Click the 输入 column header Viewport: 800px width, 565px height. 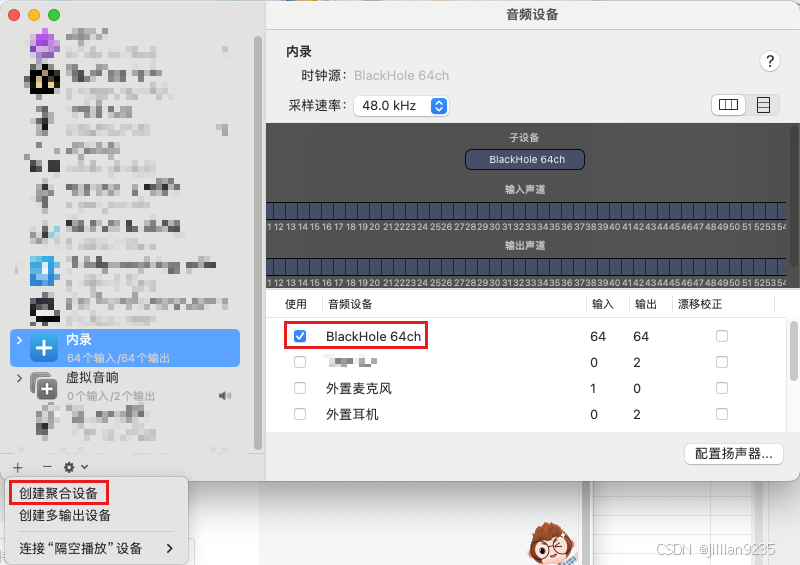tap(603, 304)
